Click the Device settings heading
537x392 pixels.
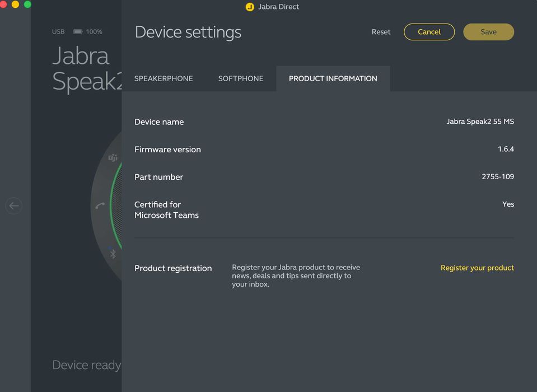[x=188, y=32]
